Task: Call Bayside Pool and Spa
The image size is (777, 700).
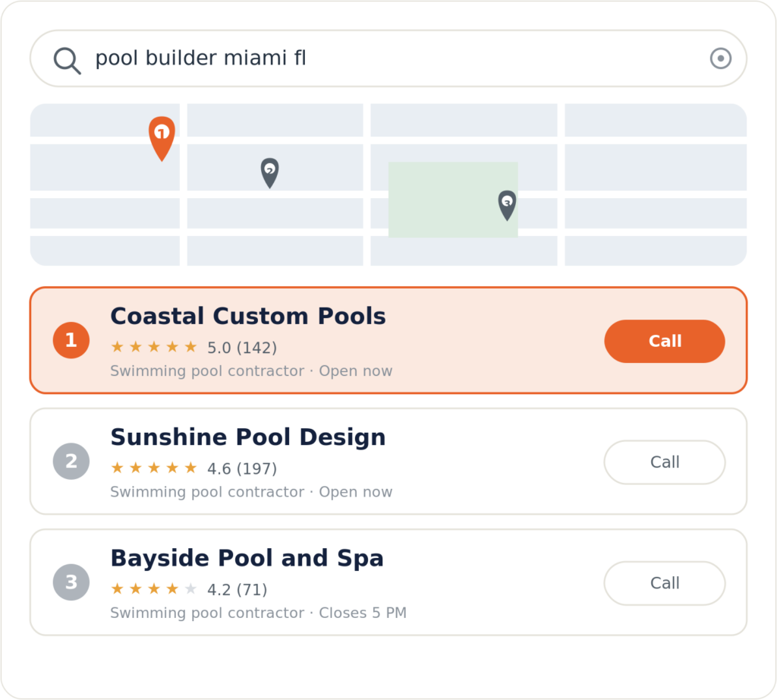Action: [665, 583]
